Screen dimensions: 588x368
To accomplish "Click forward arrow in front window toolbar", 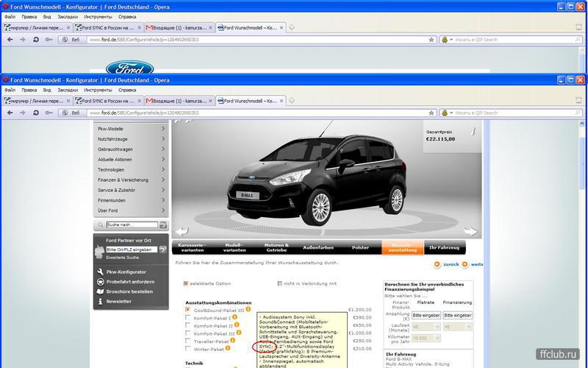I will (x=23, y=113).
